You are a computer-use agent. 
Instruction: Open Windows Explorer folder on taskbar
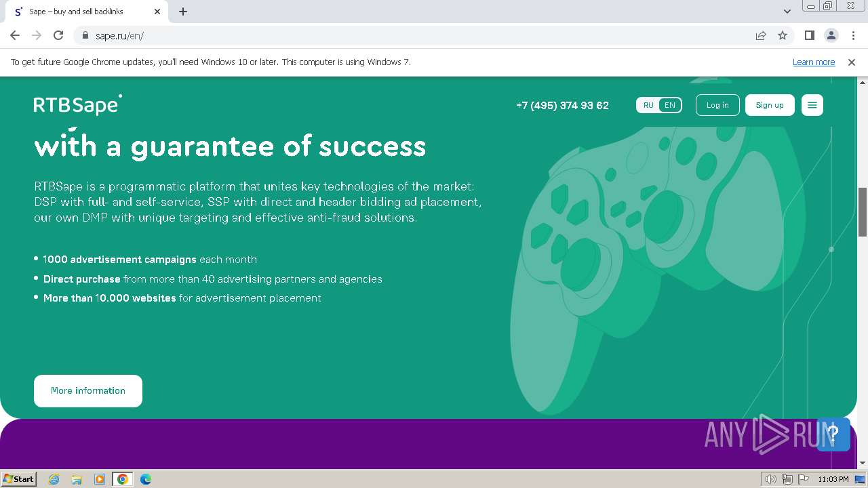point(77,479)
